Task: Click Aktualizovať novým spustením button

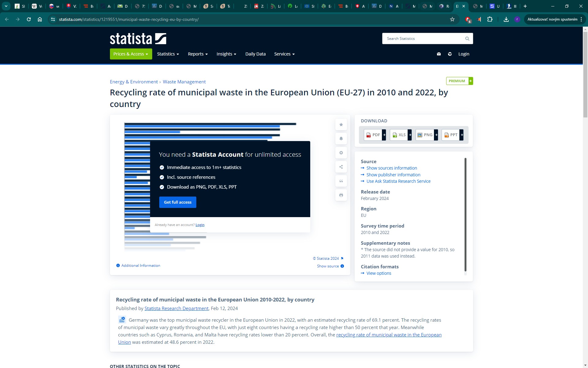Action: click(552, 19)
